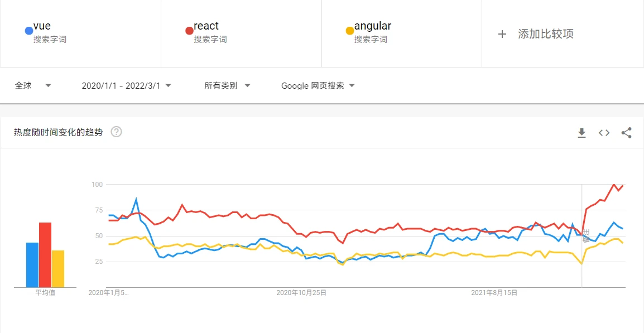This screenshot has width=644, height=333.
Task: Click 添加比较项 to add a comparison
Action: coord(545,34)
